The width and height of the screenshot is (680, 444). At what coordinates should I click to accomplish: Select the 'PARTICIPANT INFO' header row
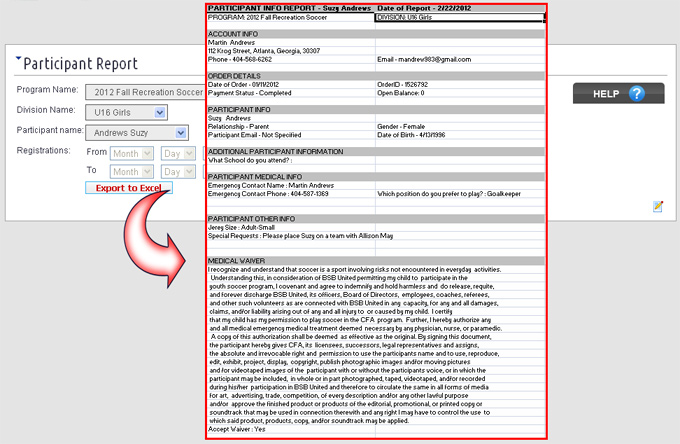pyautogui.click(x=376, y=110)
